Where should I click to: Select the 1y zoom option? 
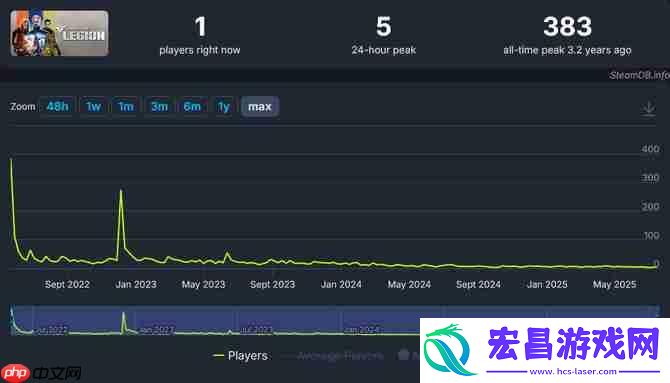click(223, 106)
